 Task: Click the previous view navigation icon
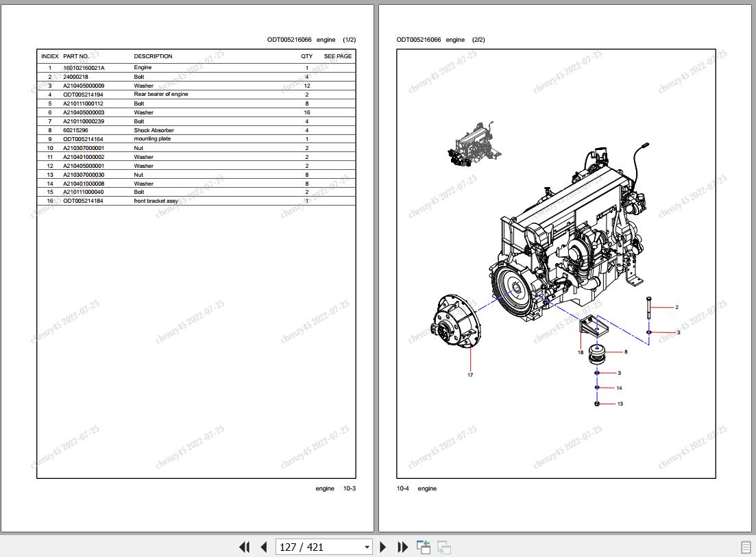click(x=424, y=547)
